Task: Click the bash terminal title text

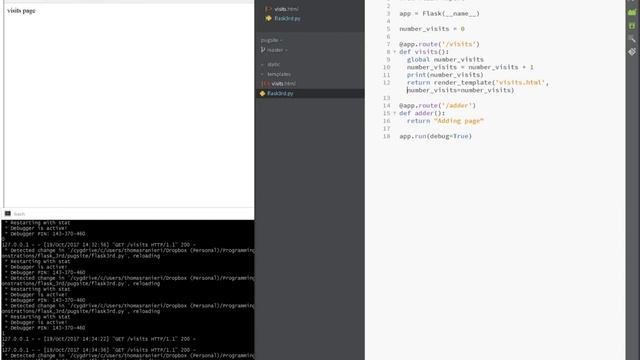Action: click(x=19, y=214)
